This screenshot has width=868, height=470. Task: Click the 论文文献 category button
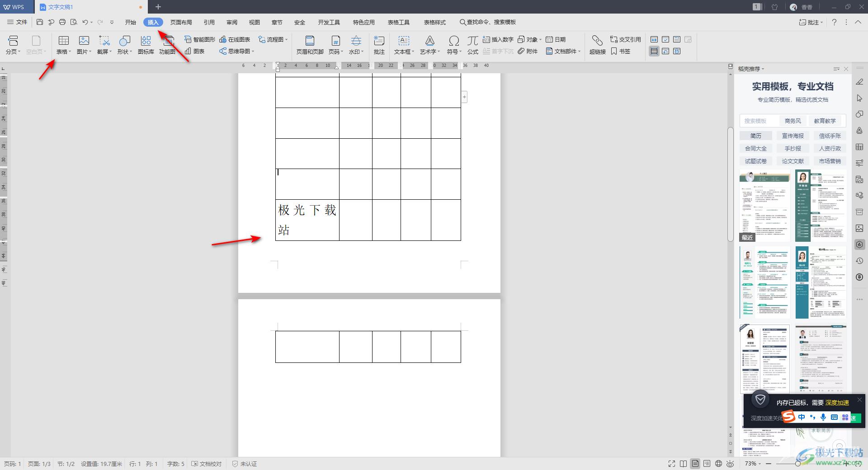coord(793,161)
